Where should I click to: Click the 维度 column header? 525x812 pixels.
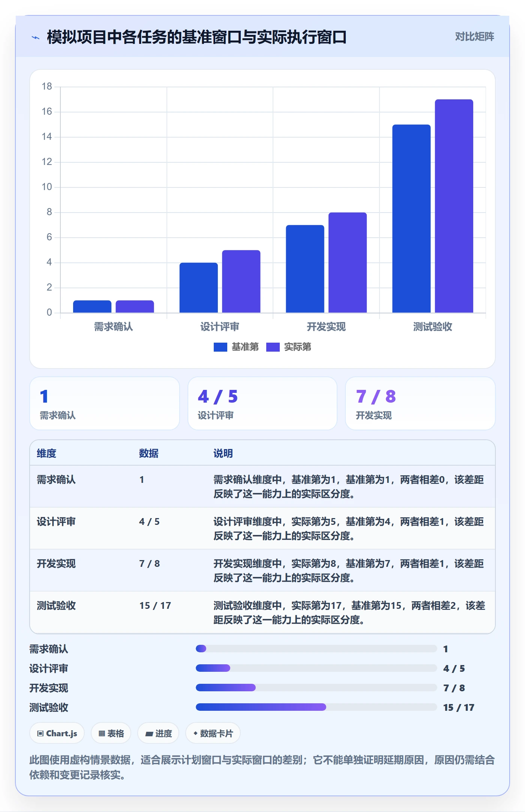(x=46, y=453)
